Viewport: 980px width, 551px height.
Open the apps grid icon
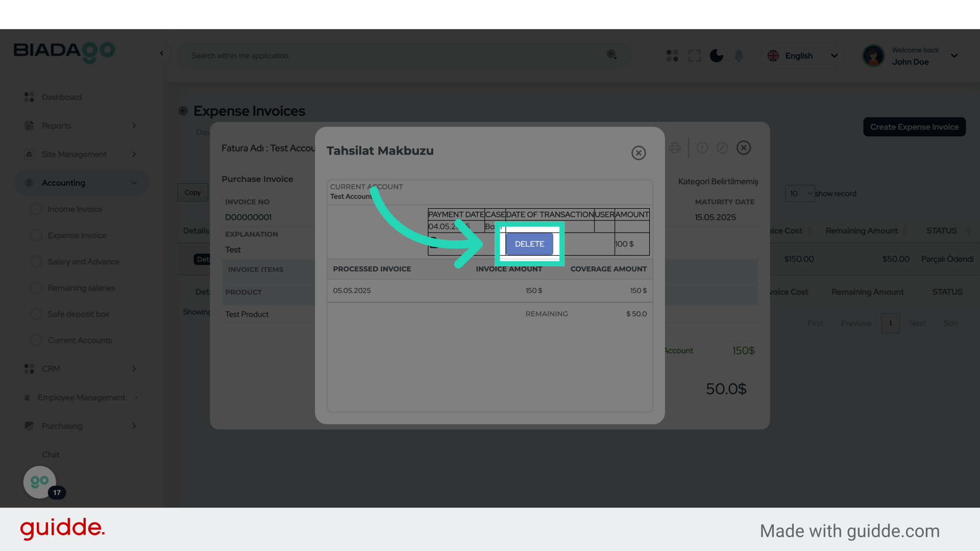[672, 56]
